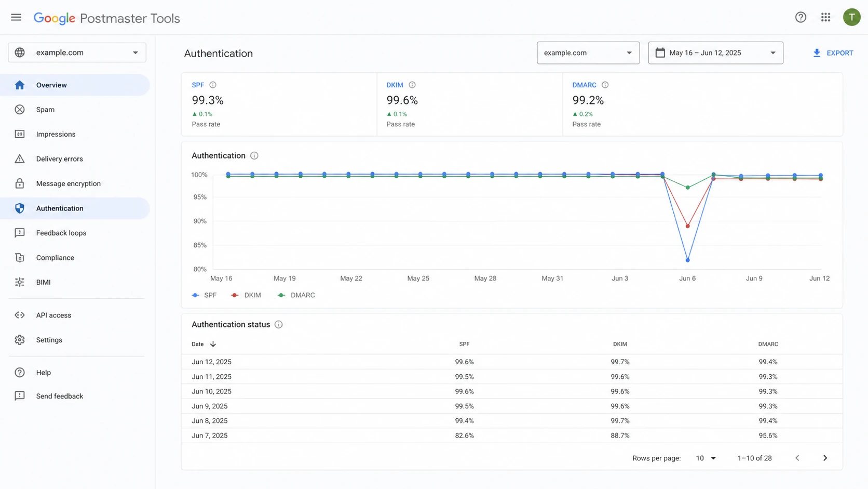This screenshot has height=489, width=868.
Task: Click the Spam sidebar icon
Action: coord(20,110)
